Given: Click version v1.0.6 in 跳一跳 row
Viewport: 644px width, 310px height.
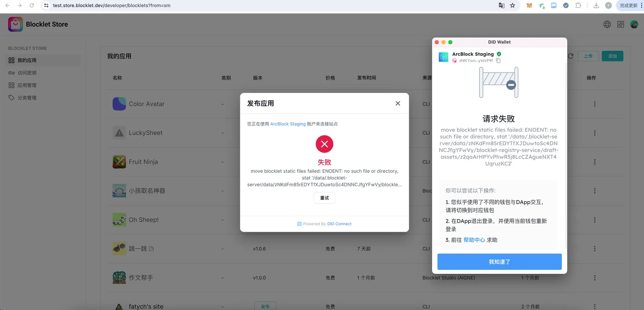Looking at the screenshot, I should click(x=259, y=249).
